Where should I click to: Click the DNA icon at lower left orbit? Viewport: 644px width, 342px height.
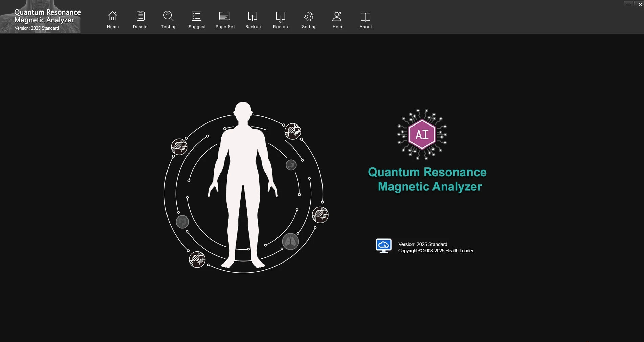coord(197,259)
